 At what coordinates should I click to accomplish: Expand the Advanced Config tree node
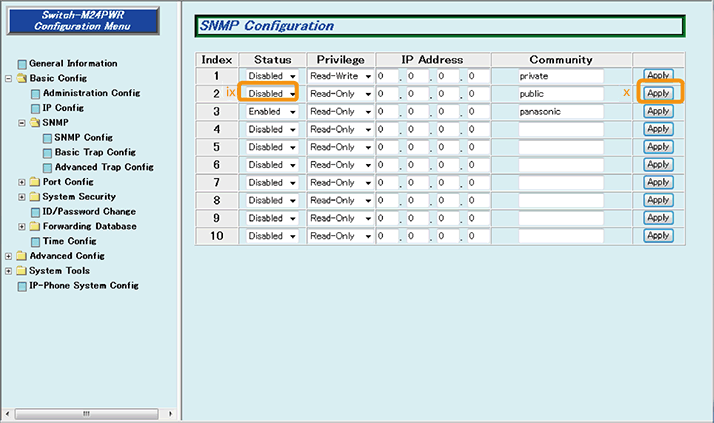pyautogui.click(x=8, y=256)
